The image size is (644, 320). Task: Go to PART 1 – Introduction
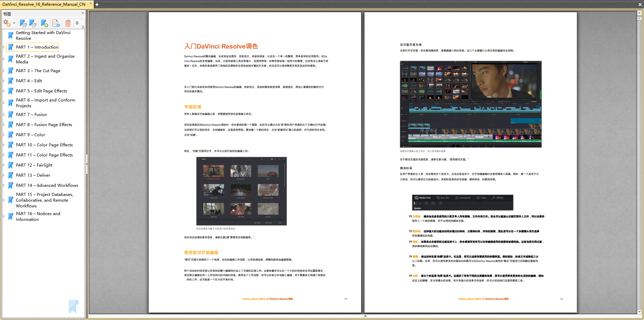[37, 47]
